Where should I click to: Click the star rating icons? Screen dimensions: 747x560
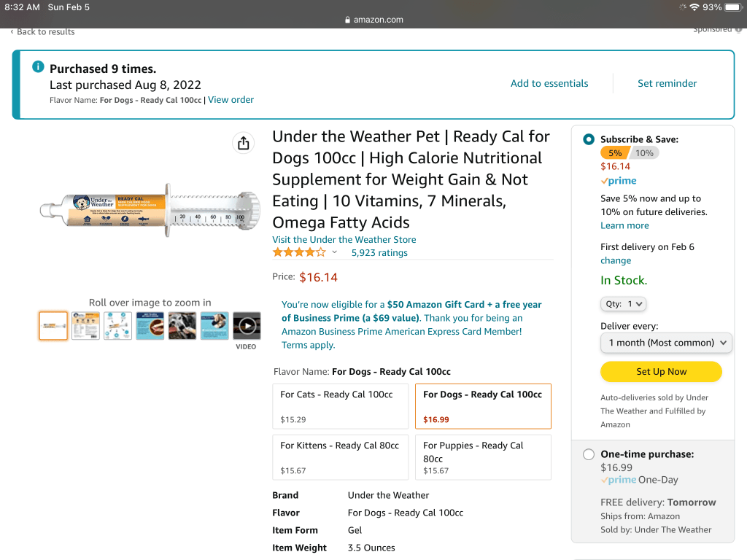pyautogui.click(x=299, y=252)
